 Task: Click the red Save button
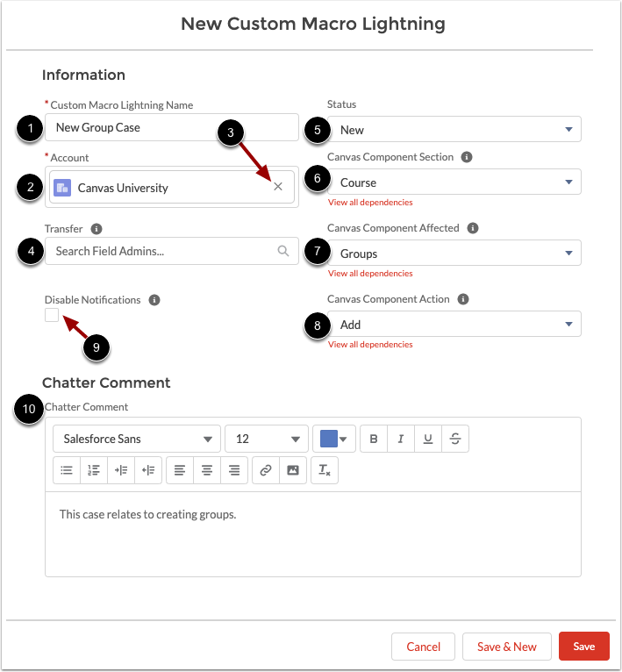tap(584, 647)
